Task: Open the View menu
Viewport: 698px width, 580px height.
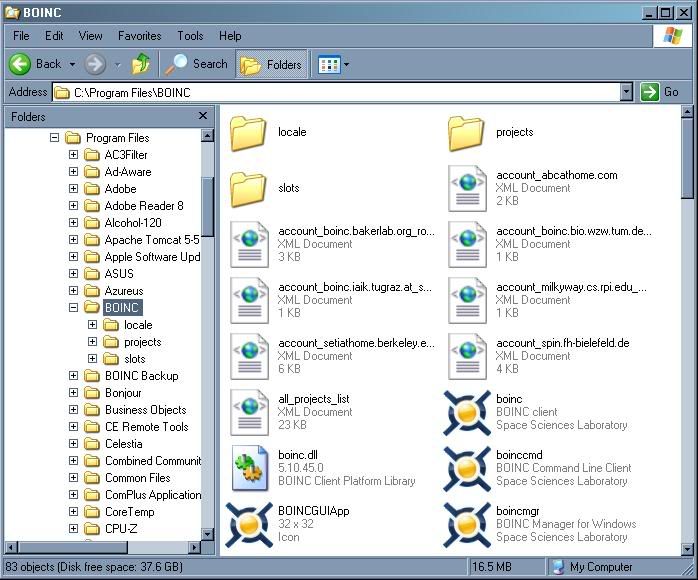Action: point(90,36)
